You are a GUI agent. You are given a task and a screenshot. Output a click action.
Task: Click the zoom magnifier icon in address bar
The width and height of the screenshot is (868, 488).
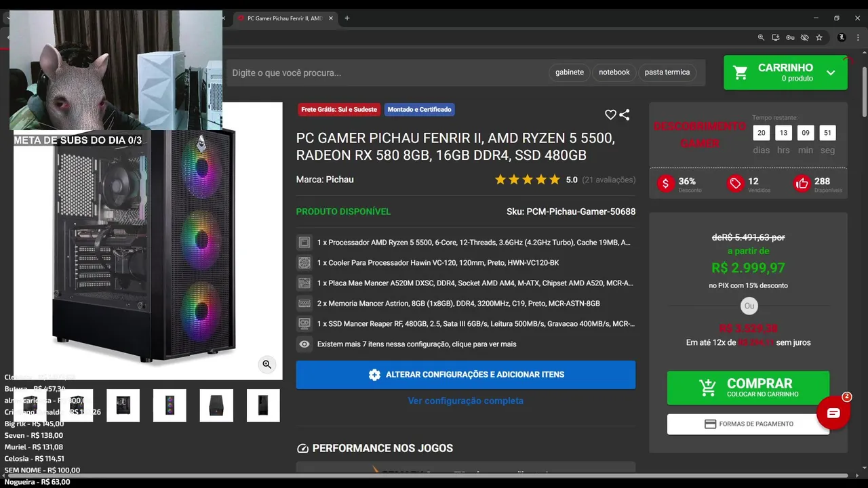coord(761,37)
